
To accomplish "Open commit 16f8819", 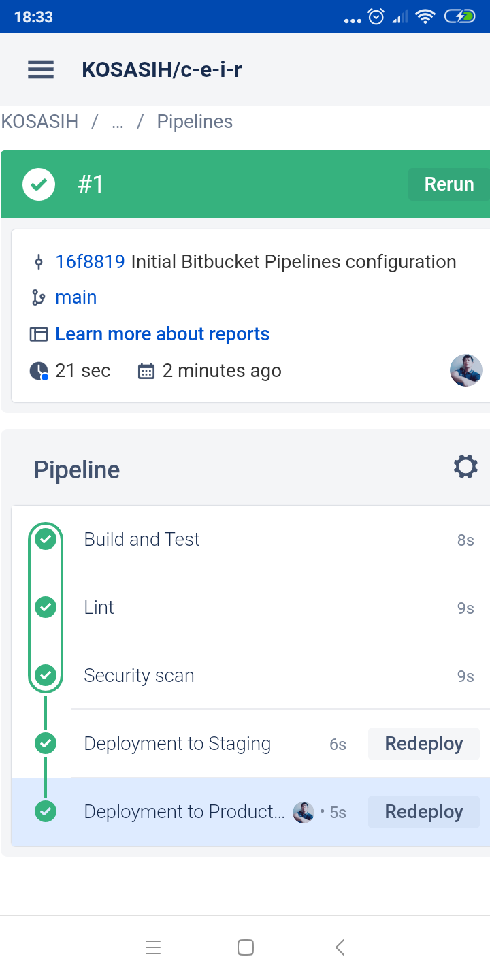I will point(90,262).
